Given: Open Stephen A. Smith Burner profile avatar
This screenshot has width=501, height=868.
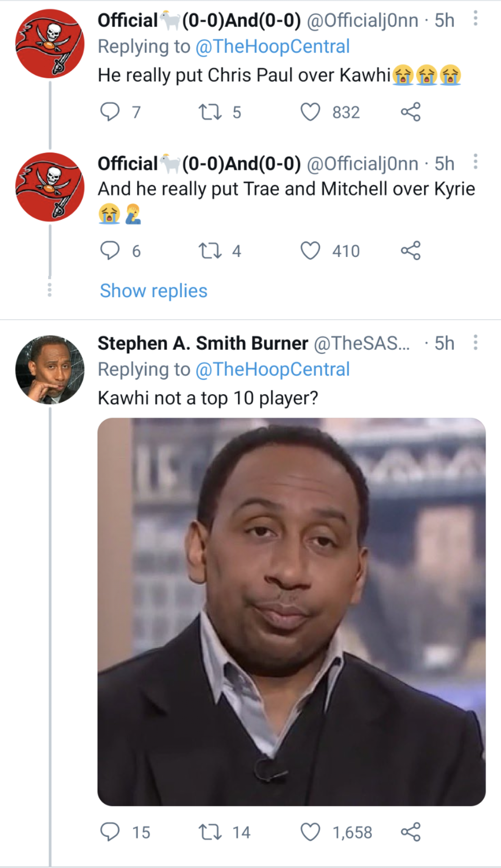Looking at the screenshot, I should pyautogui.click(x=50, y=370).
